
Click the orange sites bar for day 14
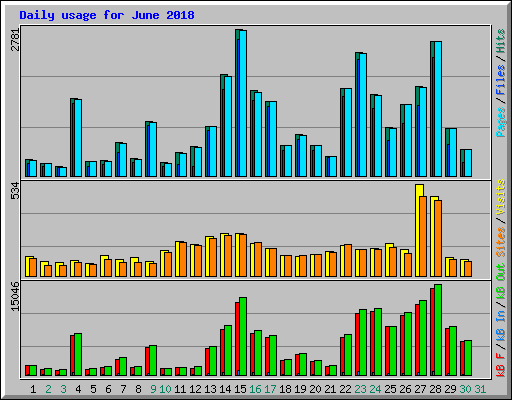228,256
